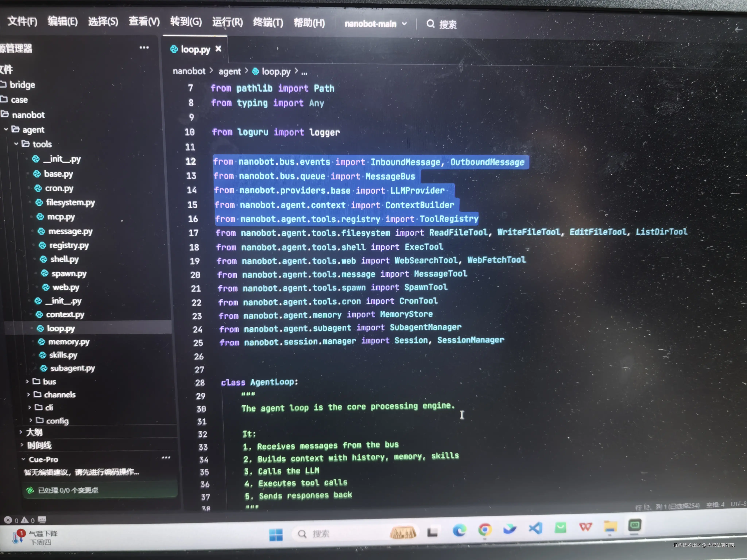Open Microsoft Edge from the taskbar

click(459, 530)
